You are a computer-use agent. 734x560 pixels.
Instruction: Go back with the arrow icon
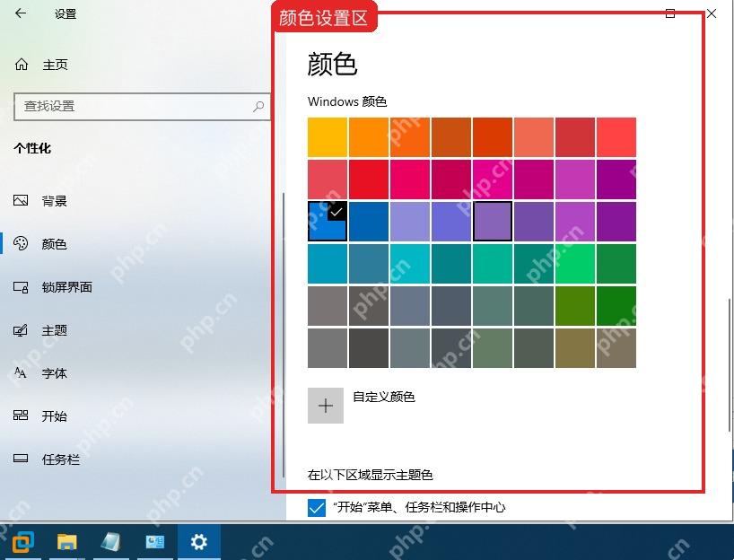(20, 13)
